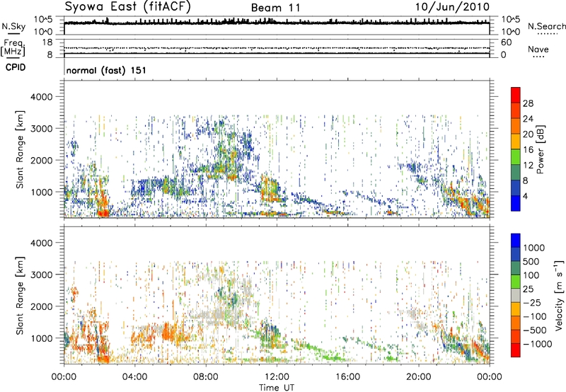Click the 'Slant Range [km]' label on the power panel

(20, 149)
